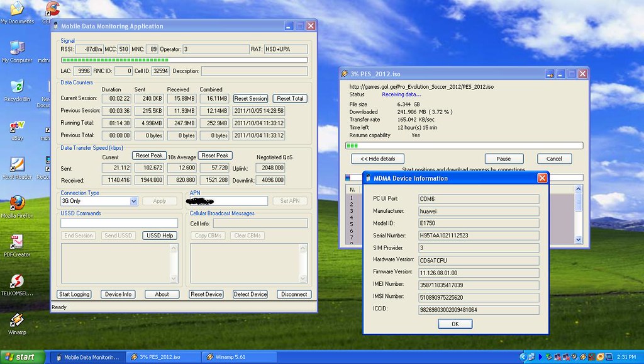This screenshot has height=364, width=644.
Task: Select the eBay desktop shortcut
Action: click(x=17, y=130)
